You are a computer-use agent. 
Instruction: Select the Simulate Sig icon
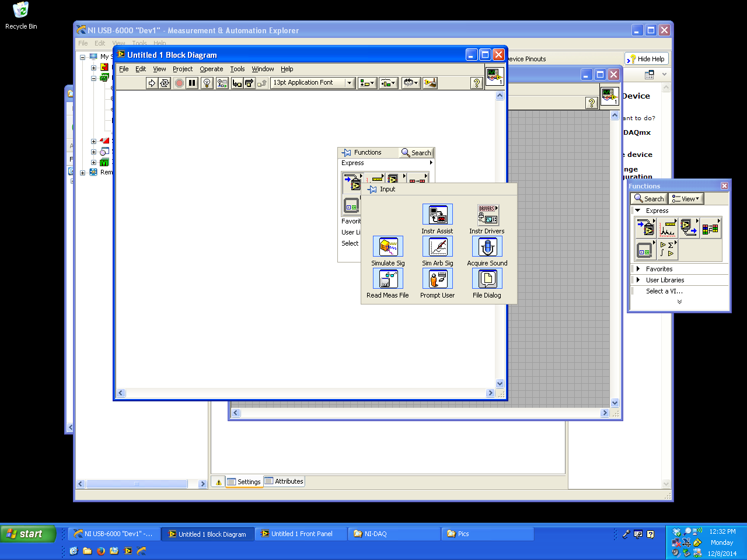388,247
